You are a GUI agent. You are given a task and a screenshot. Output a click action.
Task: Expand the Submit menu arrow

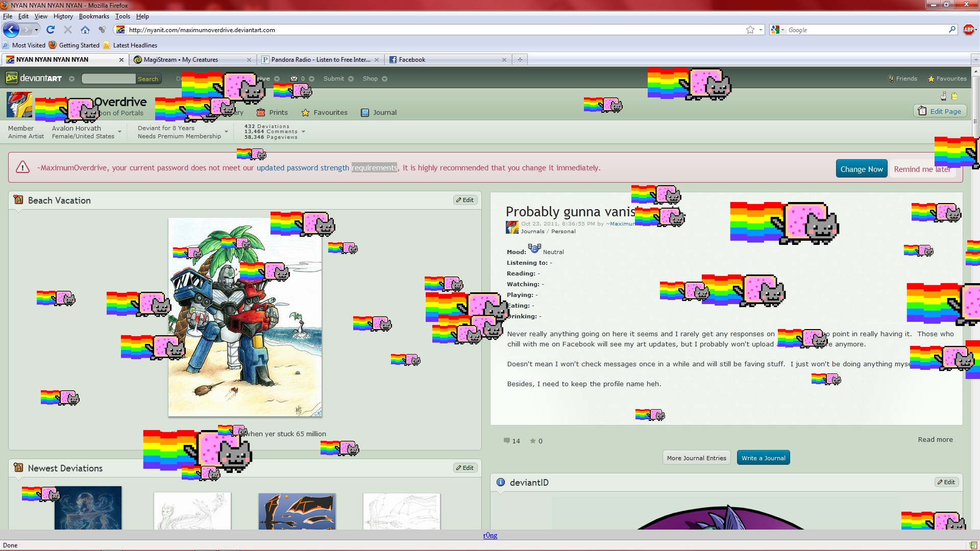point(351,79)
